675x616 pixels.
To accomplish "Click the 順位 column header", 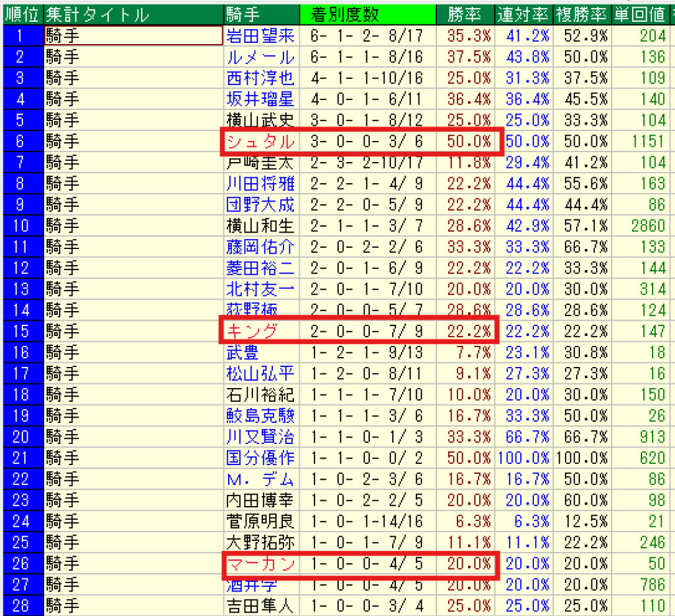I will click(22, 14).
